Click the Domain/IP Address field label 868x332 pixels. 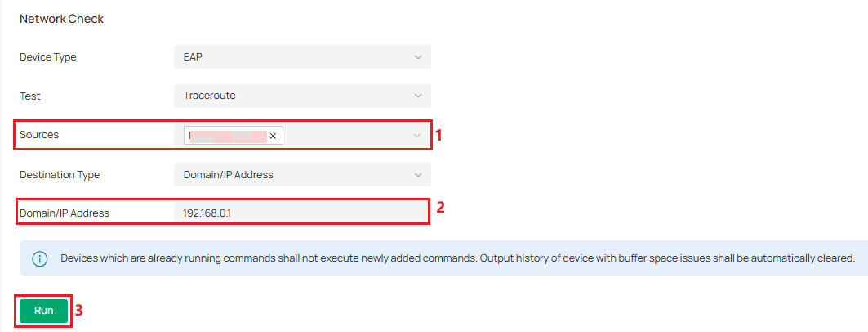point(65,213)
